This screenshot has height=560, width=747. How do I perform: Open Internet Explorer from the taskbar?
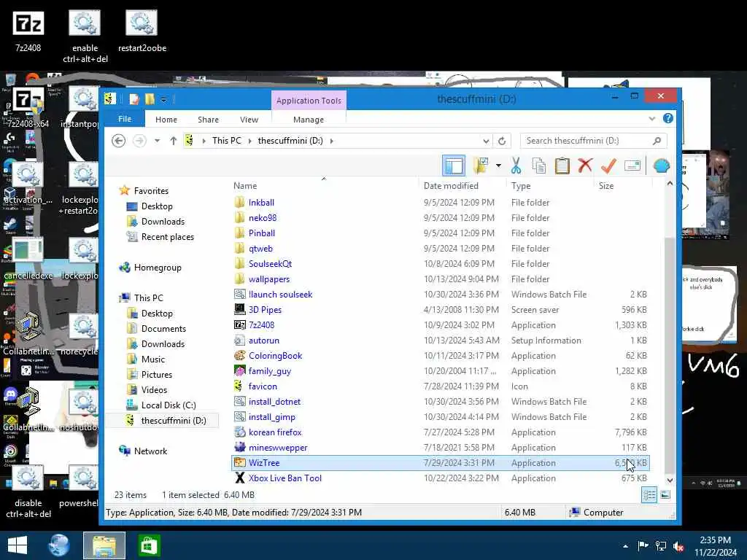(60, 545)
